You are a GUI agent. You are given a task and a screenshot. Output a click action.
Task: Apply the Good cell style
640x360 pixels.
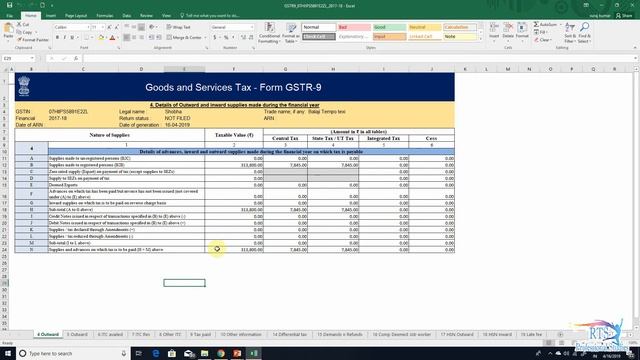pyautogui.click(x=389, y=27)
